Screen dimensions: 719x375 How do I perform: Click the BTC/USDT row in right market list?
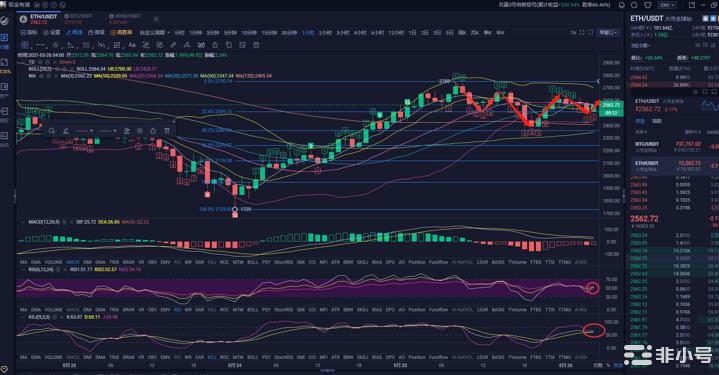[675, 146]
